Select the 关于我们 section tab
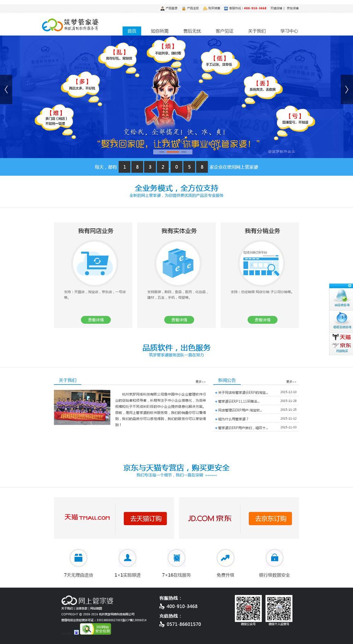Image resolution: width=353 pixels, height=644 pixels. pos(67,380)
